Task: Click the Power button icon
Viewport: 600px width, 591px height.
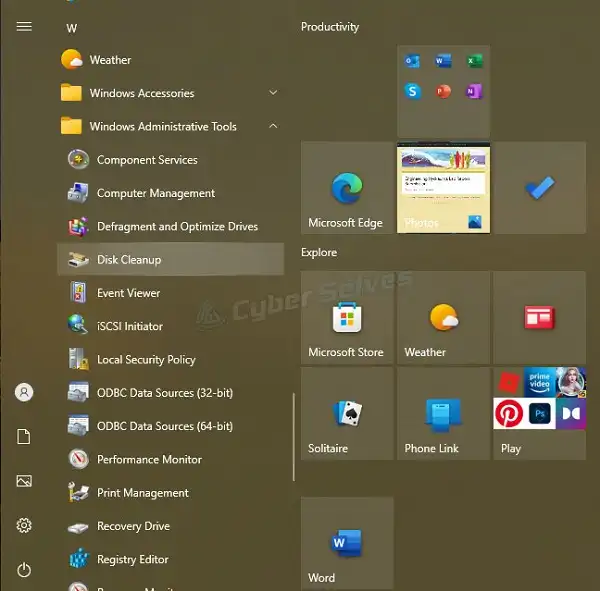Action: [x=24, y=570]
